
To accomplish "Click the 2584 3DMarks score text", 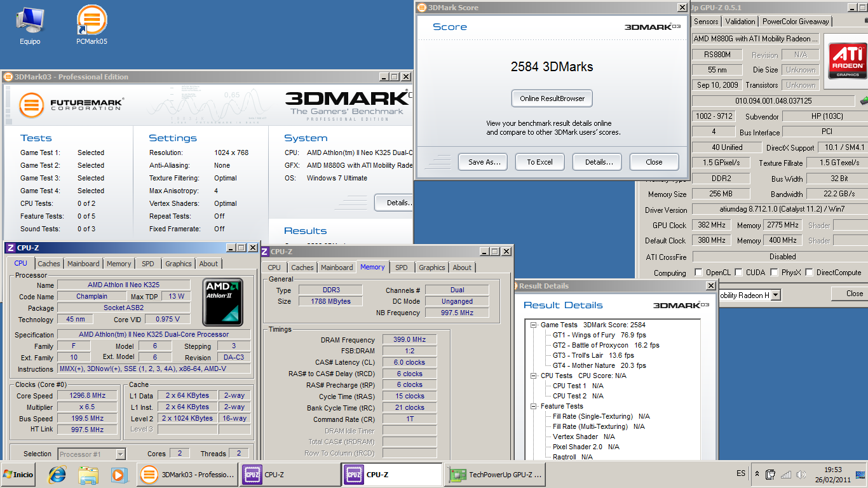I will point(552,67).
